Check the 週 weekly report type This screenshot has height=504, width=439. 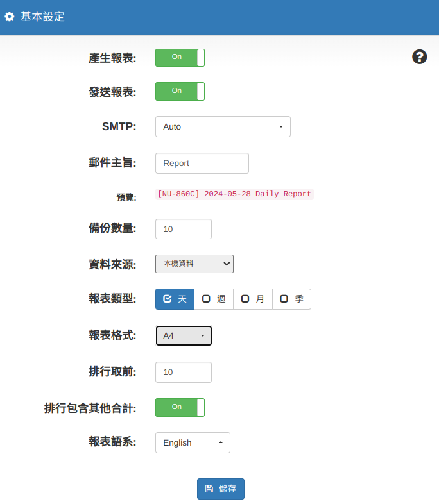pos(214,299)
